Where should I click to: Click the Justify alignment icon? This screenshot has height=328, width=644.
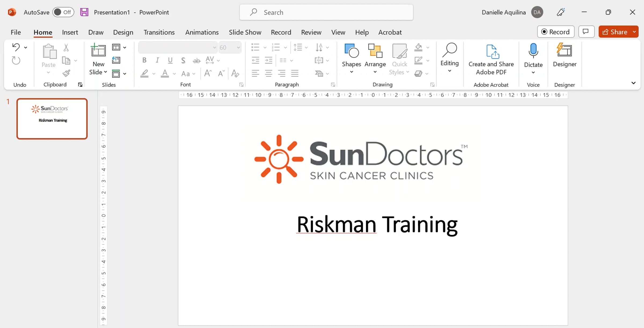click(x=295, y=73)
